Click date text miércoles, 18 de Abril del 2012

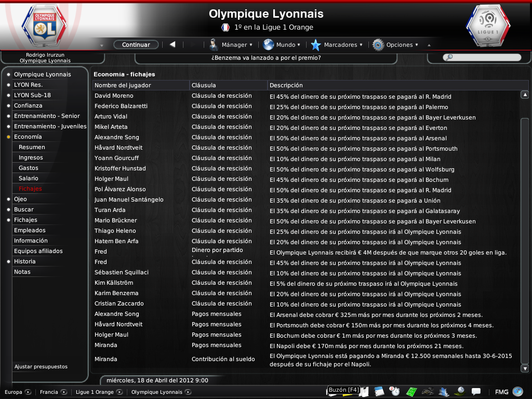pyautogui.click(x=157, y=380)
